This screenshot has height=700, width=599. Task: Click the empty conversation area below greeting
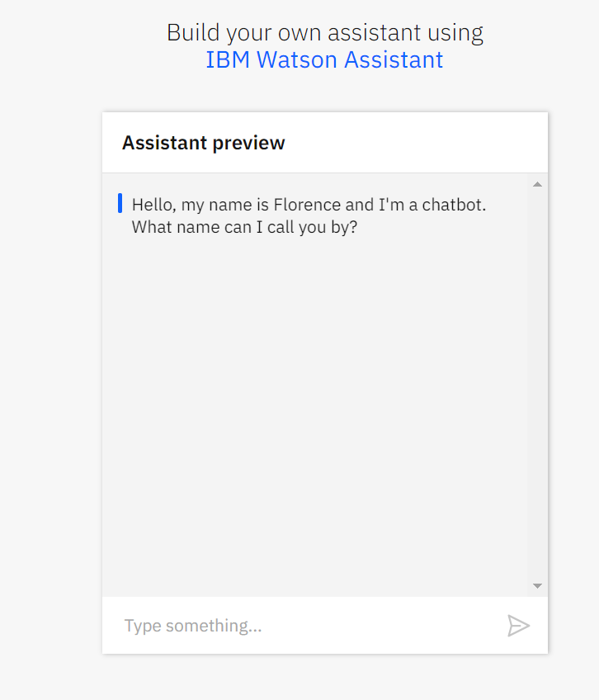coord(314,413)
